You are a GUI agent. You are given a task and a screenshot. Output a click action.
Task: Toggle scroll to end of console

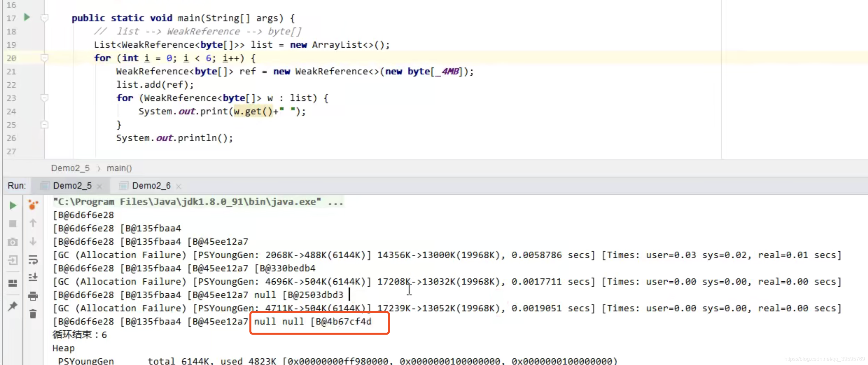click(33, 277)
